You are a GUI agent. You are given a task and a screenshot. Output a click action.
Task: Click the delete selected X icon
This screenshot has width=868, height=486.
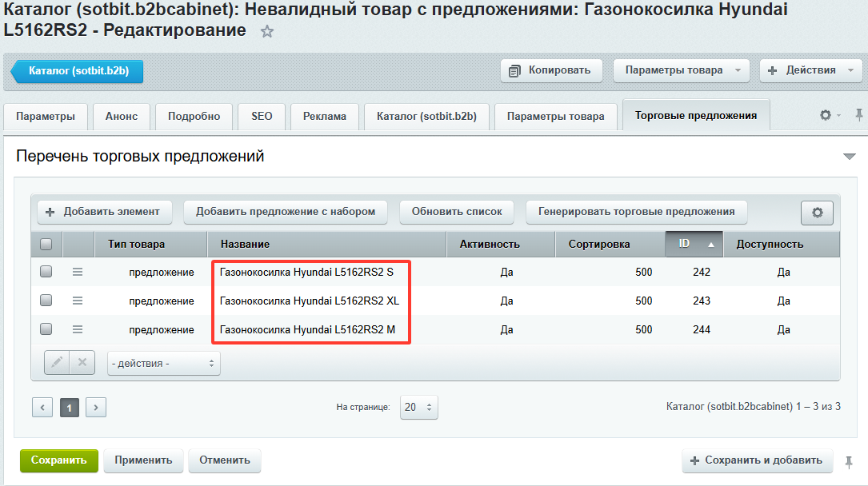point(82,363)
